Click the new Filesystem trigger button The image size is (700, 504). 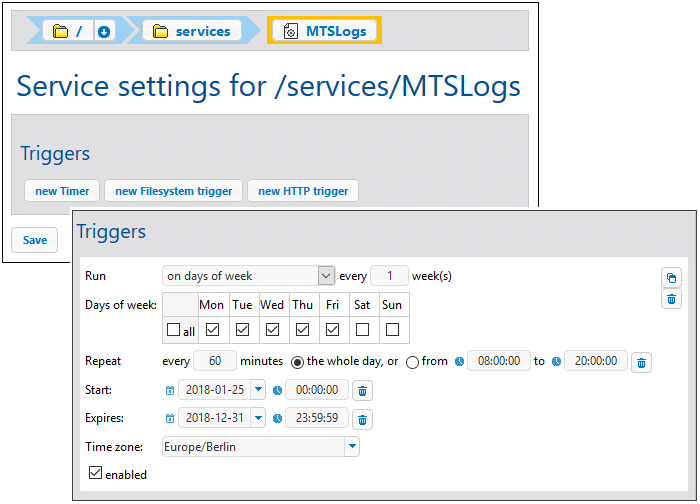point(174,191)
